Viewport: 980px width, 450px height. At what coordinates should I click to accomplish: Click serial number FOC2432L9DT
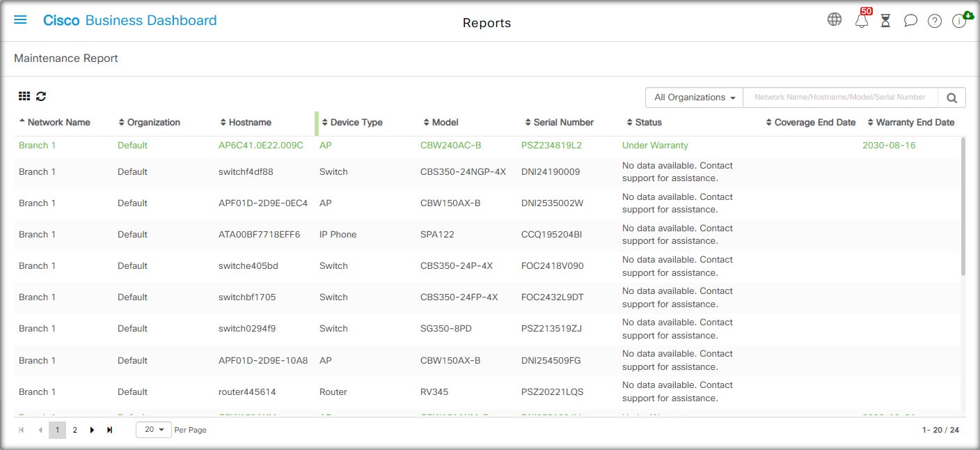coord(553,297)
